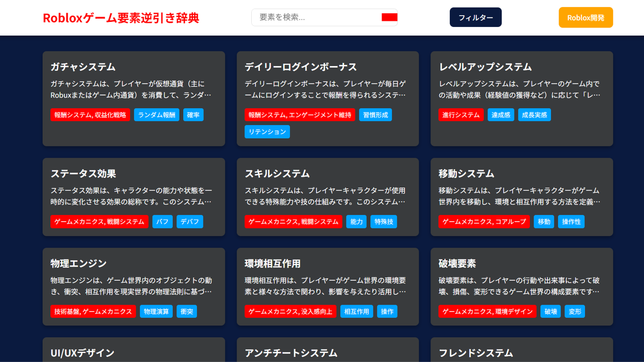
Task: Select the ゲームメカニクス, 環境デザイン tag
Action: (x=487, y=312)
